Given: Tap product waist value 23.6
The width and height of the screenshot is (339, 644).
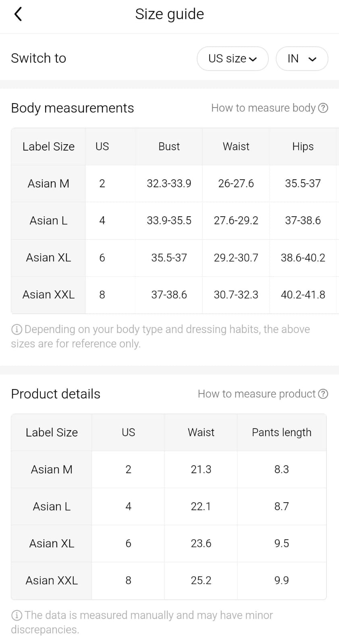Looking at the screenshot, I should pyautogui.click(x=201, y=543).
